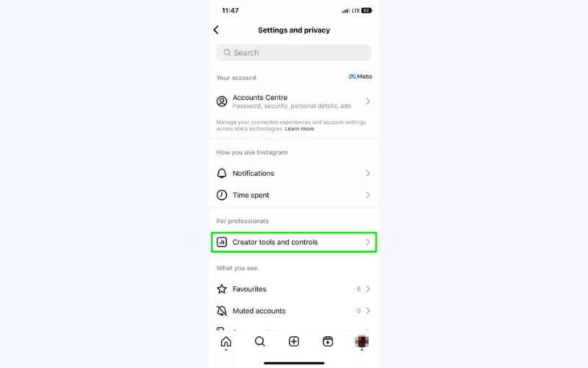588x368 pixels.
Task: Open profile via the avatar thumbnail
Action: pos(362,342)
